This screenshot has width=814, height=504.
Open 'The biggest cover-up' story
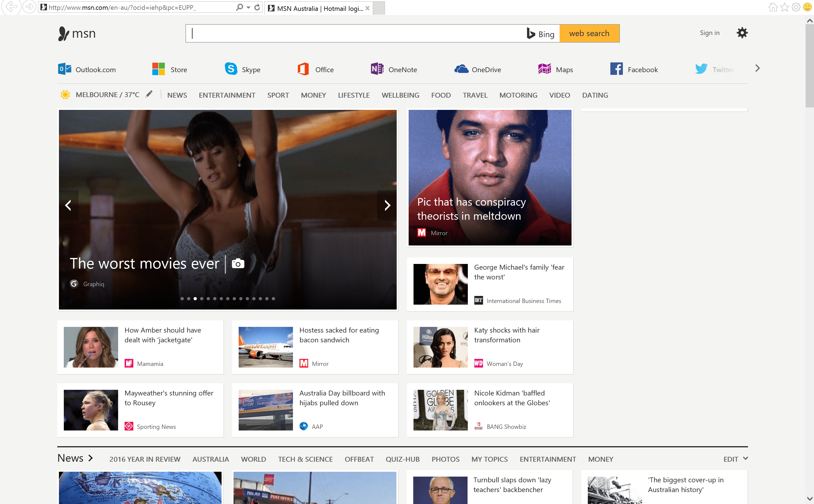[664, 487]
